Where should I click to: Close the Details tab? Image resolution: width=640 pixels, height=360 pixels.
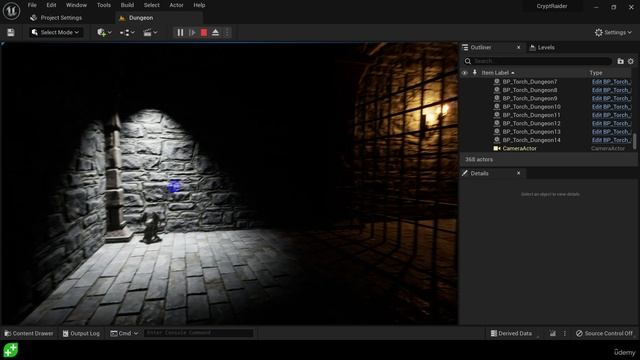(518, 173)
